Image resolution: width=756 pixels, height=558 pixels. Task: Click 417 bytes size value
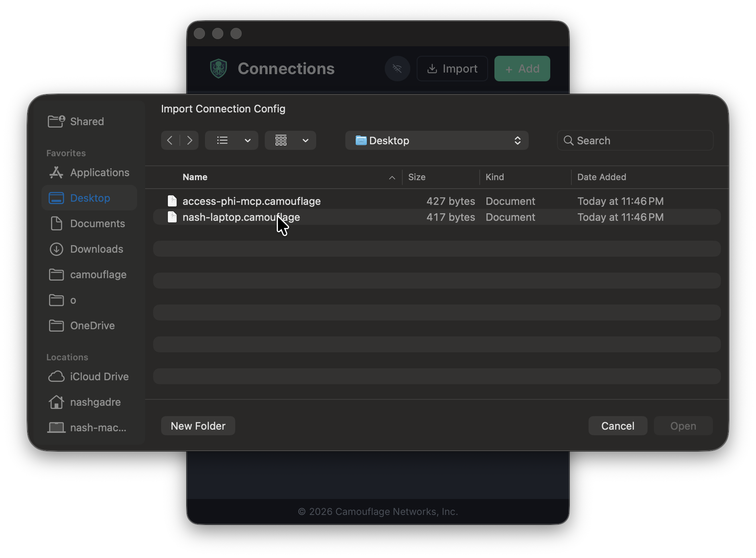pos(451,217)
